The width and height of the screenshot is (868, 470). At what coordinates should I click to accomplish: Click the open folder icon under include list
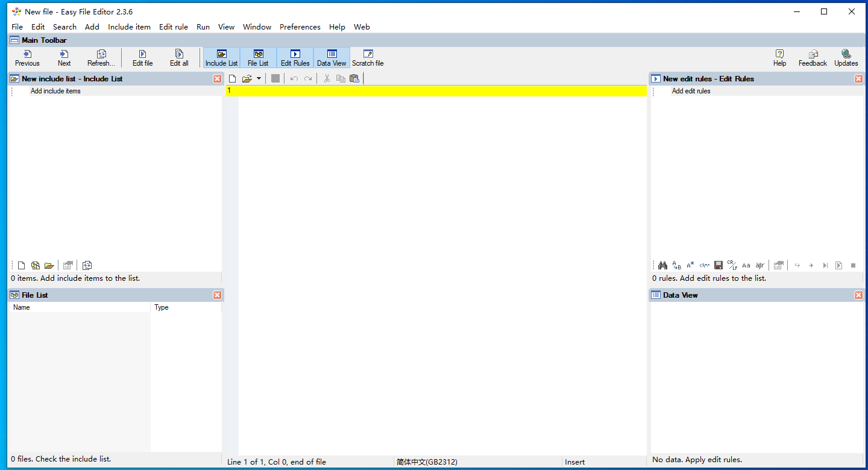[x=49, y=265]
